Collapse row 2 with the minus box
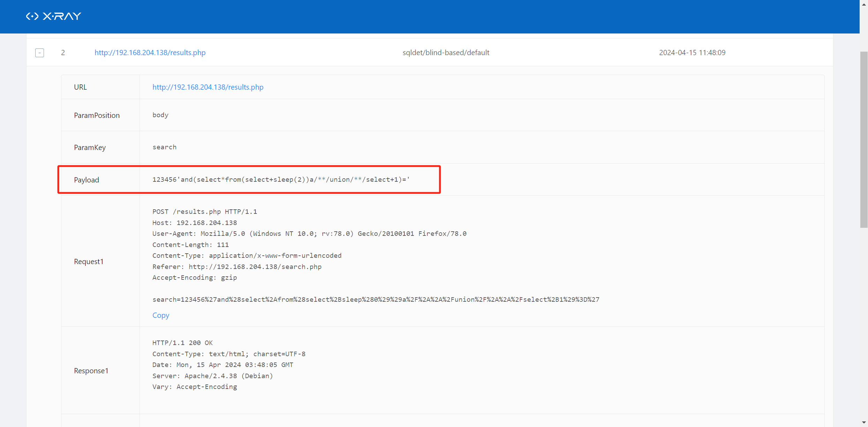Image resolution: width=868 pixels, height=427 pixels. (39, 53)
